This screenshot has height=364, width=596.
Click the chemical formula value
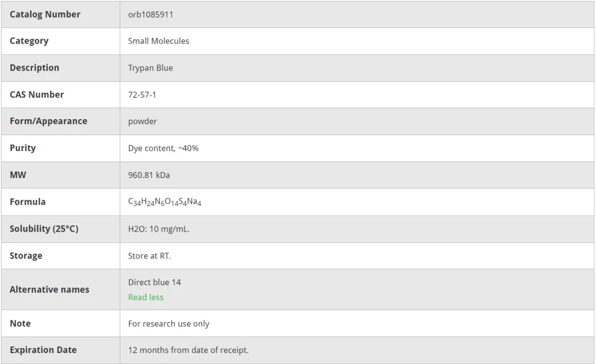pyautogui.click(x=164, y=202)
